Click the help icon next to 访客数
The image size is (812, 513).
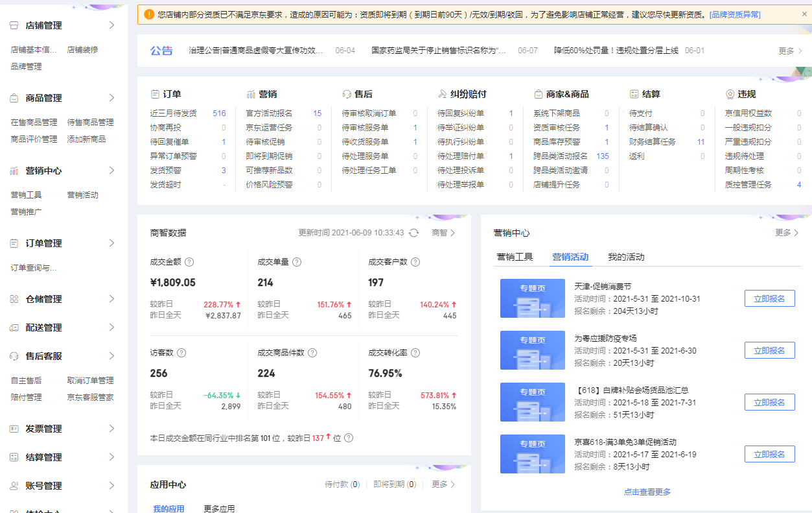[181, 353]
